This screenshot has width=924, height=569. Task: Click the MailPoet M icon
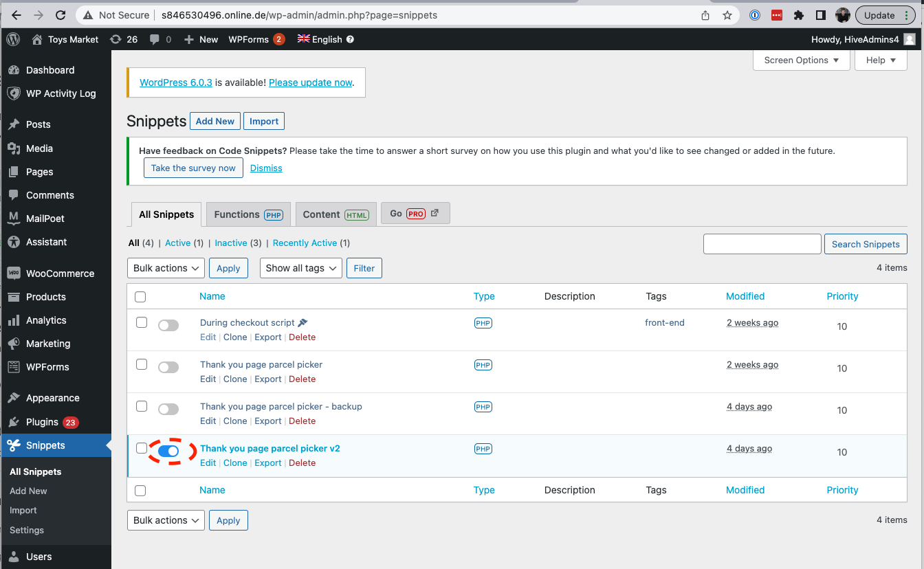click(x=13, y=219)
